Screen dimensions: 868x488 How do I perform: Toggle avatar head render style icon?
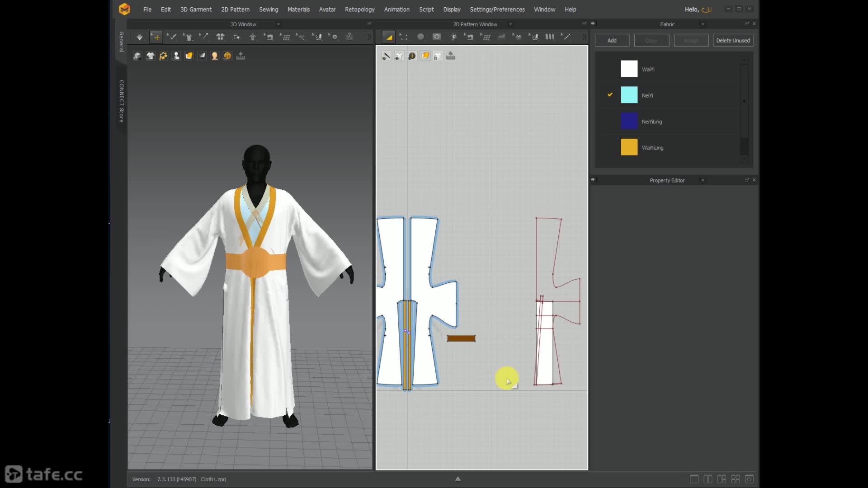point(215,56)
